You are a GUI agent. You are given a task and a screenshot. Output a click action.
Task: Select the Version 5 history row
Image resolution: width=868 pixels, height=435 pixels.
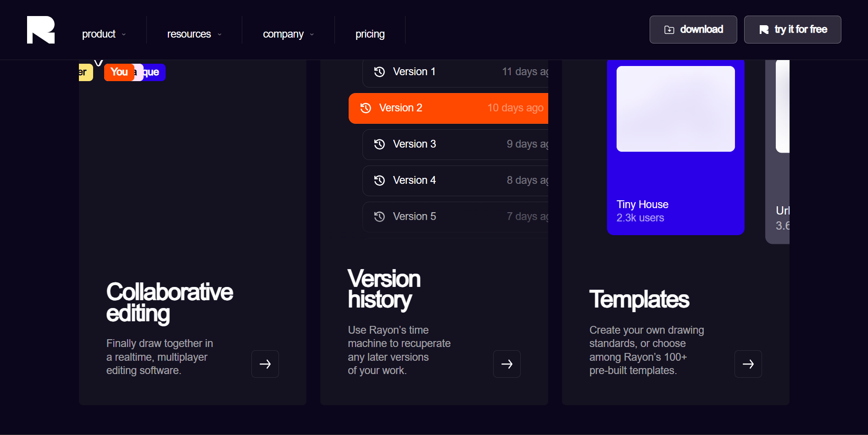(x=456, y=217)
